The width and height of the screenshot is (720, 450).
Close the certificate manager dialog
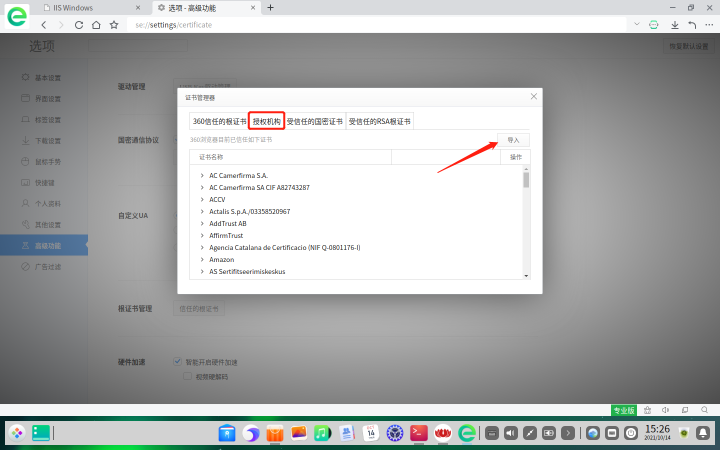(534, 96)
